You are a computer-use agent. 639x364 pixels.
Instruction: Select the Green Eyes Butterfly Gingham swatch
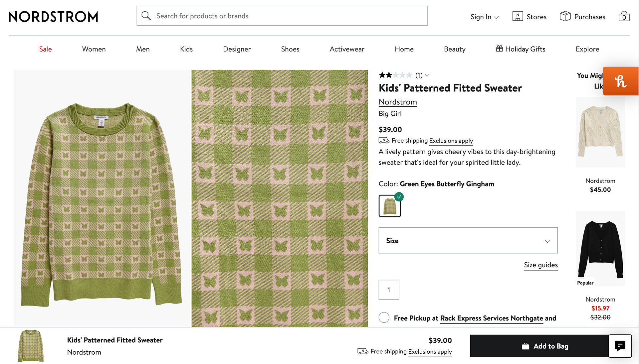[x=390, y=206]
